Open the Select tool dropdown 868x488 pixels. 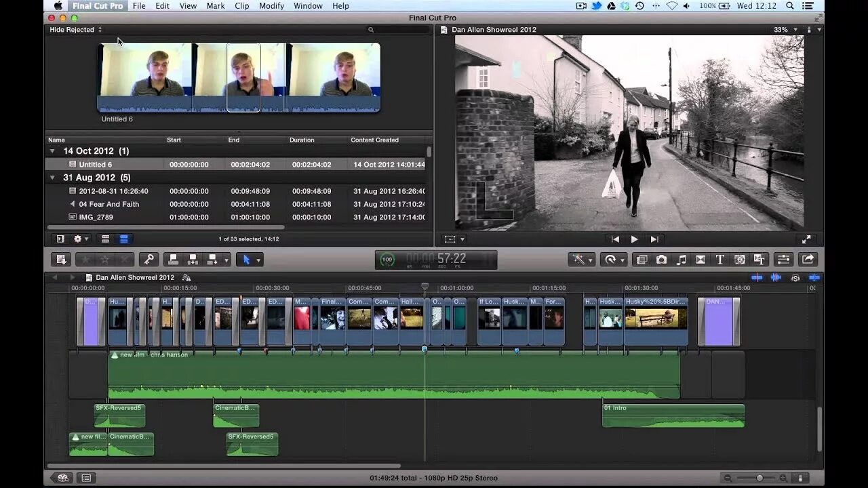(x=250, y=260)
